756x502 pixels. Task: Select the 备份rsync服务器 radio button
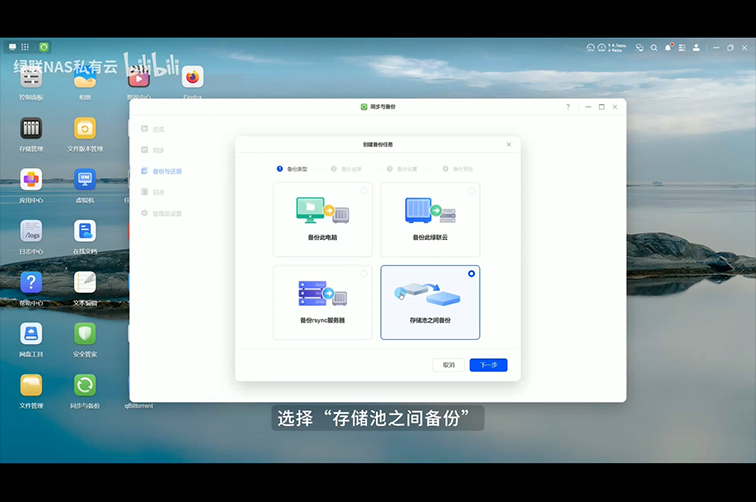point(364,273)
